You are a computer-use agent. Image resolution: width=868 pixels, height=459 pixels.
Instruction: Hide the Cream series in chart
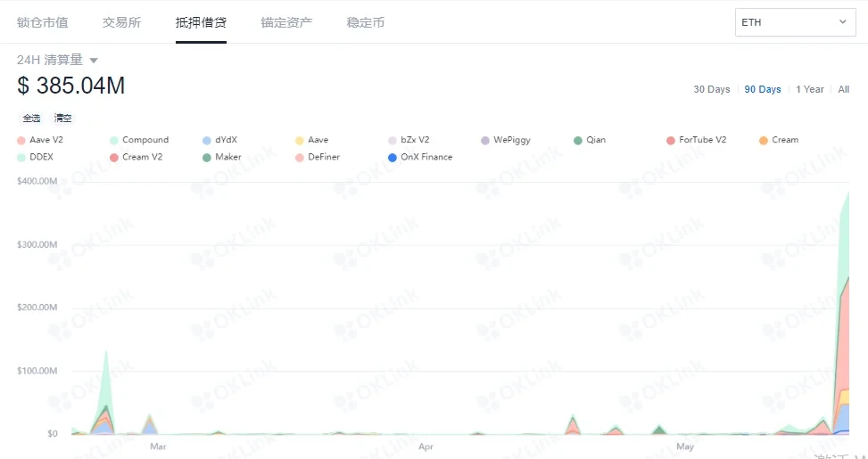pos(764,140)
